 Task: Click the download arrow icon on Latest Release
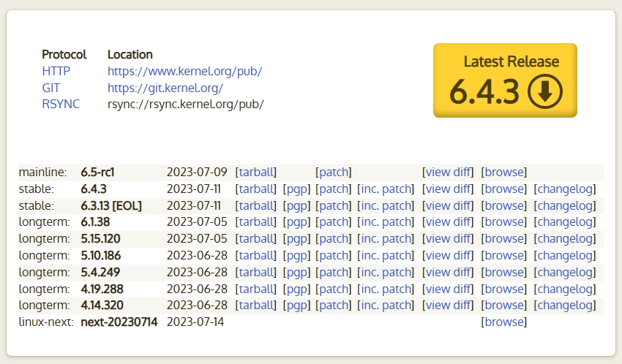pyautogui.click(x=544, y=91)
